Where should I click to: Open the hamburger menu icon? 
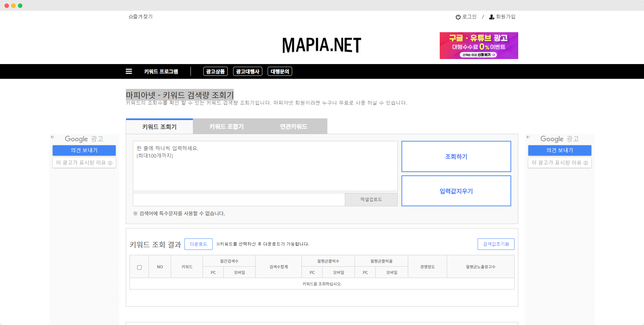pyautogui.click(x=129, y=71)
